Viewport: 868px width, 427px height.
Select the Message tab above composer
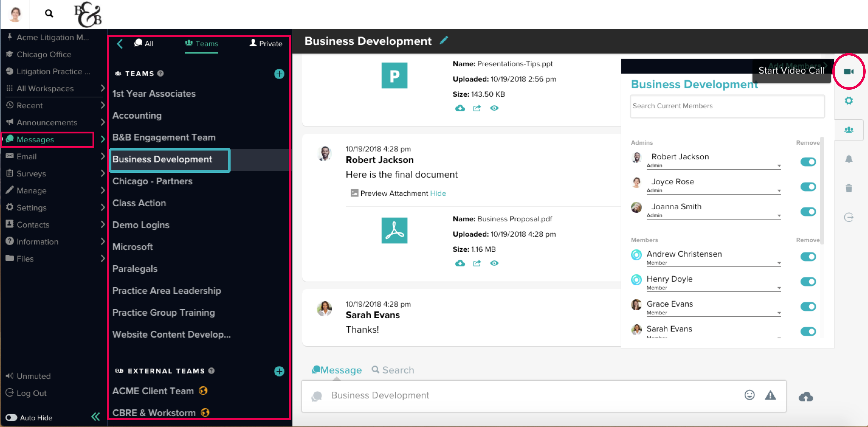pyautogui.click(x=337, y=370)
